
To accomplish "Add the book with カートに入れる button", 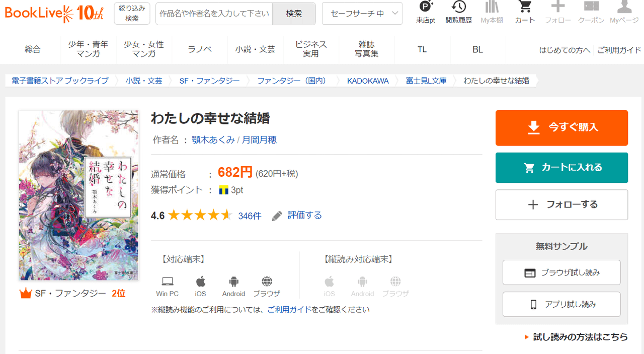I will [561, 168].
